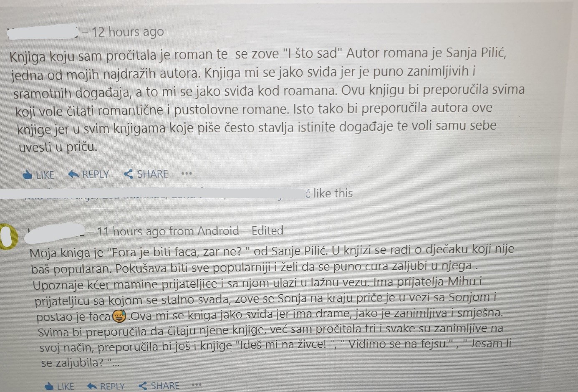Click the thumbs-up icon under the "Fora je biti faca" comment

[49, 386]
